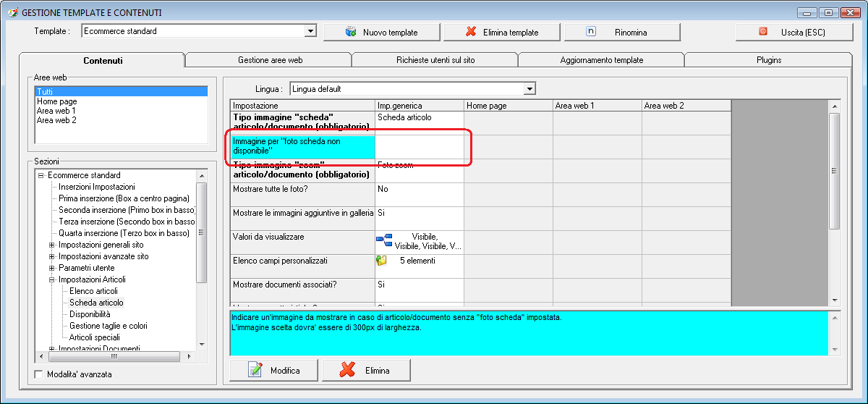Switch to the Plugins tab
The image size is (868, 404).
point(768,60)
